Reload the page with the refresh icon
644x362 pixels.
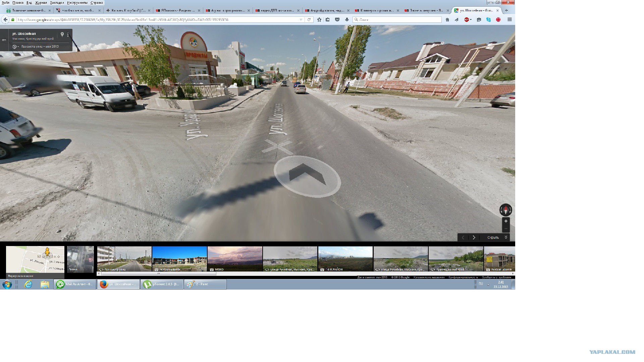coord(309,20)
